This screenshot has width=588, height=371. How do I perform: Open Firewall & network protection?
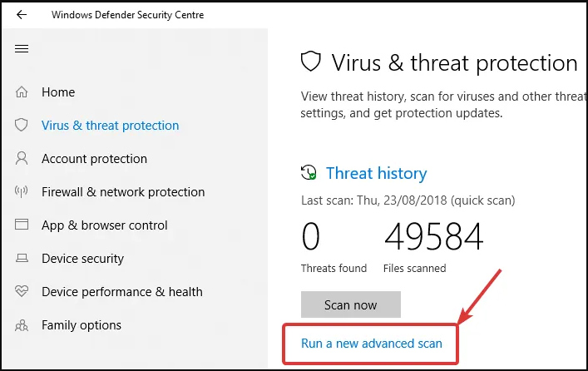[x=123, y=192]
